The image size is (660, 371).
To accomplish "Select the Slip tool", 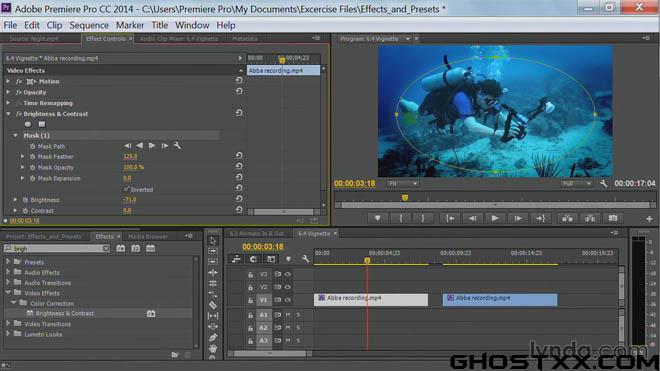I will 213,315.
